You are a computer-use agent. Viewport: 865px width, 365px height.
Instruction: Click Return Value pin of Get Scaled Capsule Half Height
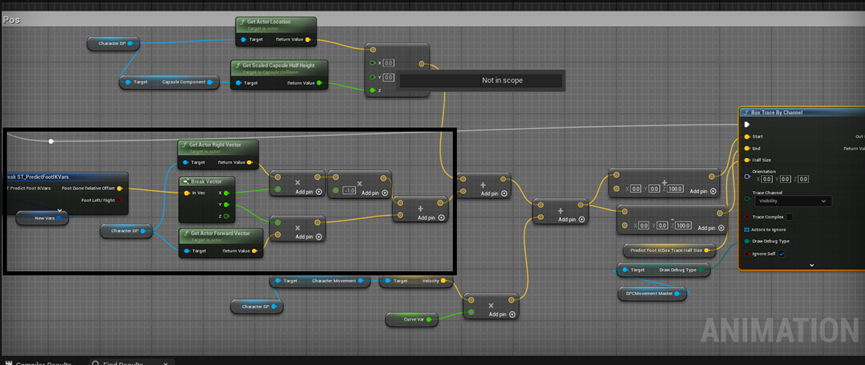click(x=319, y=83)
